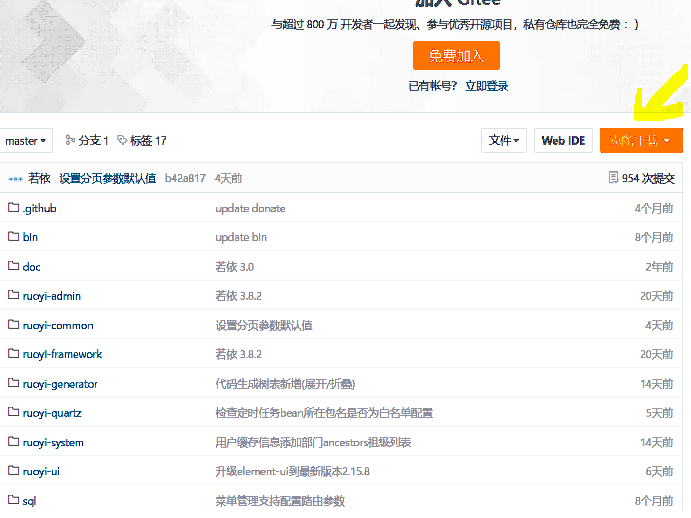Image resolution: width=691 pixels, height=518 pixels.
Task: Open the ruoyi-system folder
Action: (x=53, y=442)
